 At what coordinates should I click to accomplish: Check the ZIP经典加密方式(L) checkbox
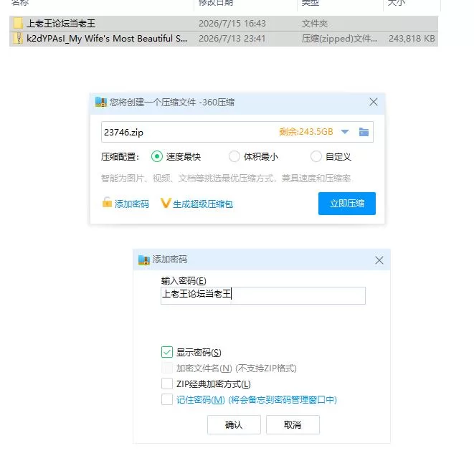click(x=167, y=384)
